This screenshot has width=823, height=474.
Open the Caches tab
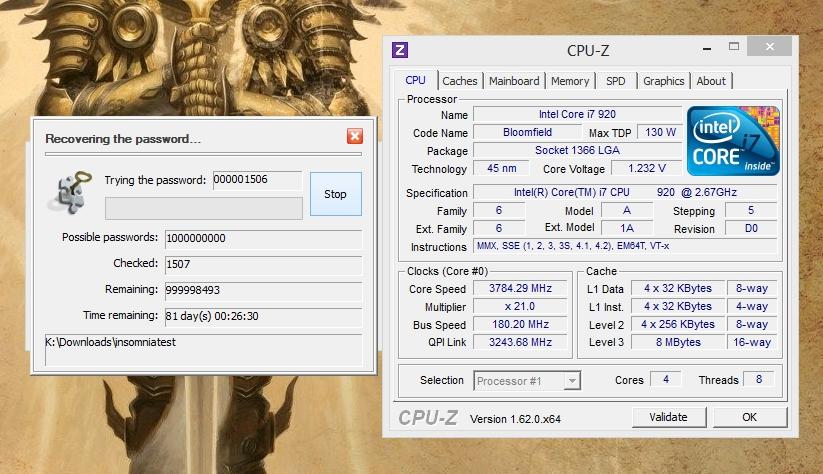(460, 81)
